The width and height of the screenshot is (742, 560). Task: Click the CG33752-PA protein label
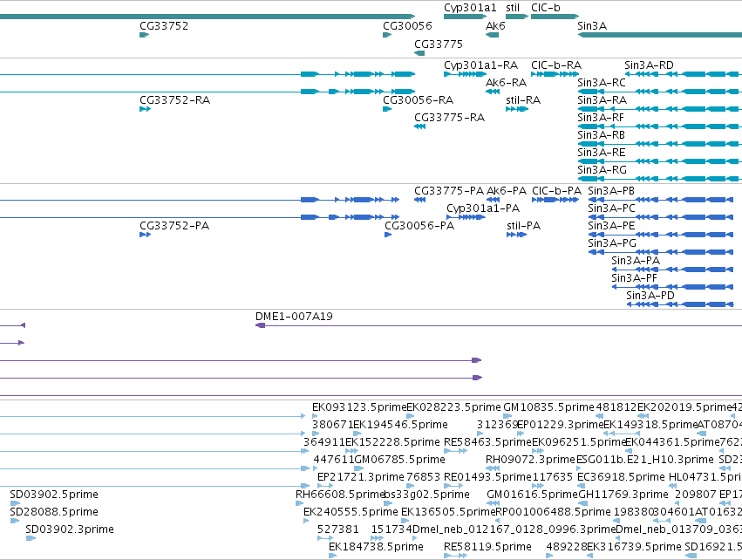pyautogui.click(x=174, y=226)
